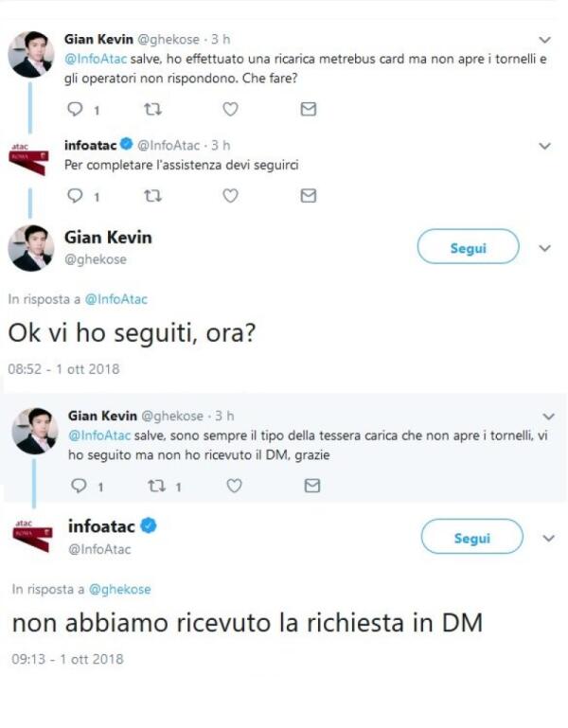This screenshot has width=568, height=728.
Task: Like the tweet about not receiving DM
Action: pyautogui.click(x=234, y=486)
